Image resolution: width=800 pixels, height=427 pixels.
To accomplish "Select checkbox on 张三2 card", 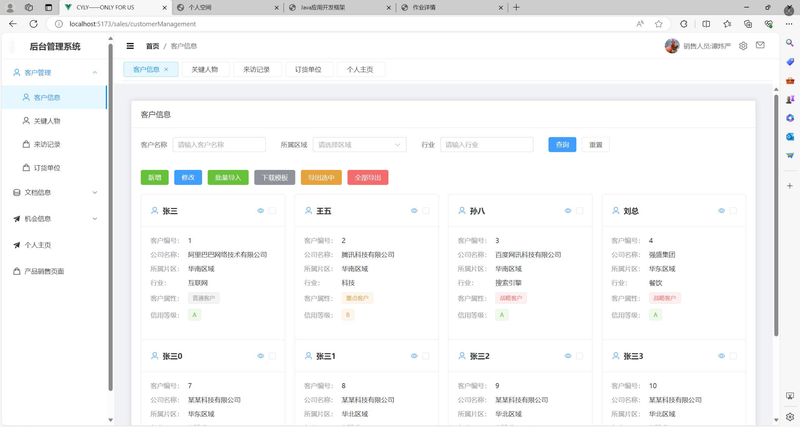I will [x=580, y=356].
